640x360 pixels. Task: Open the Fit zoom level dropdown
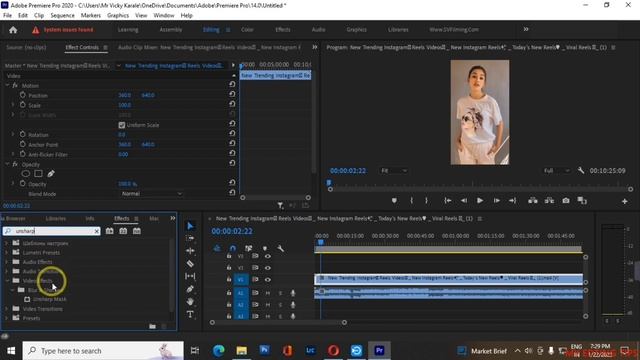(393, 171)
